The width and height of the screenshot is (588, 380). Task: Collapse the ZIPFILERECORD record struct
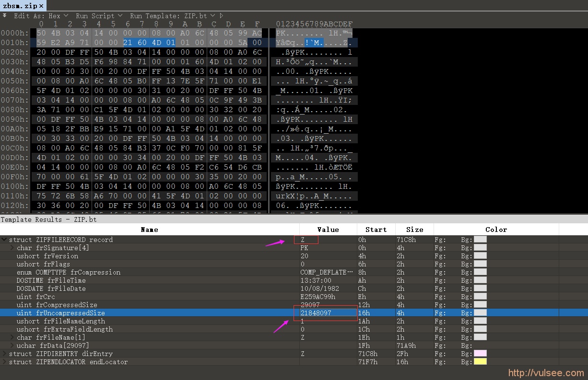pos(4,240)
